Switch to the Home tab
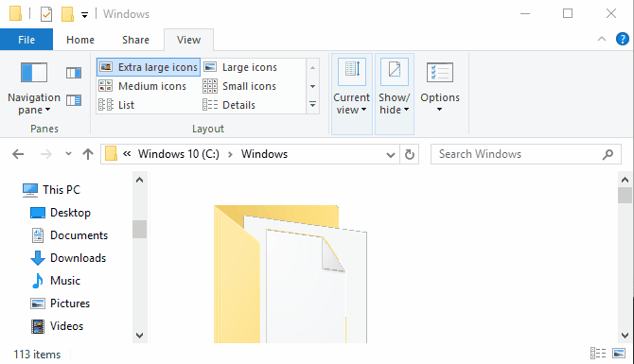 [80, 40]
